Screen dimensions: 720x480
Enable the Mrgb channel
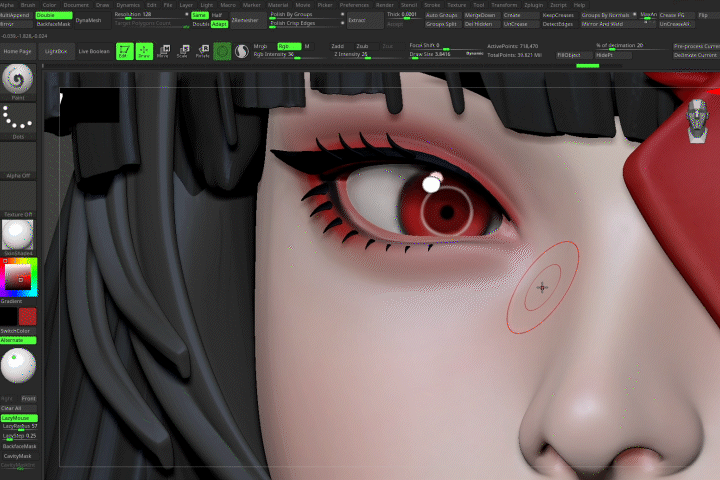coord(261,46)
